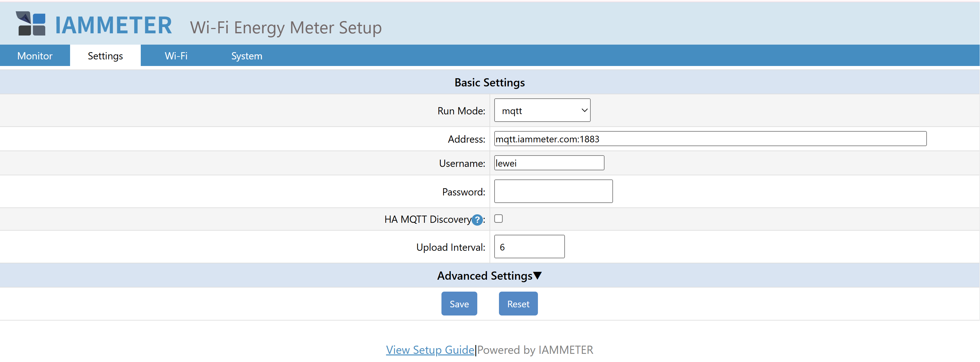Click the Upload Interval field

point(529,247)
